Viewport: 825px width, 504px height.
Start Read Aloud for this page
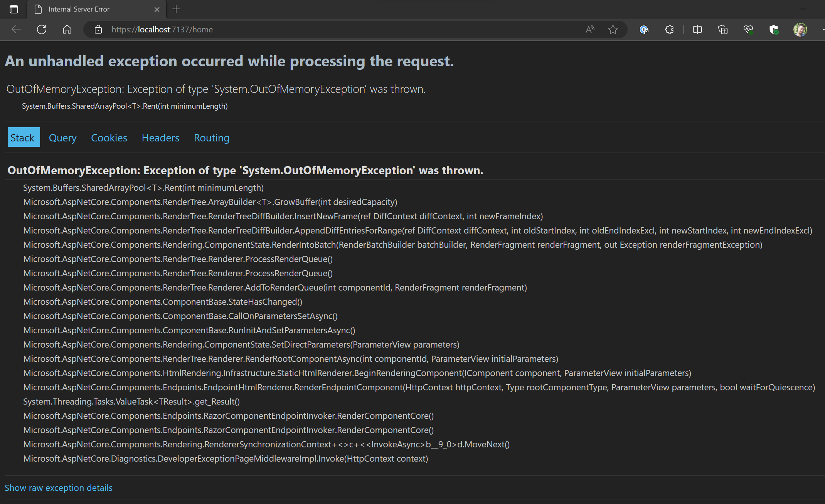coord(589,29)
